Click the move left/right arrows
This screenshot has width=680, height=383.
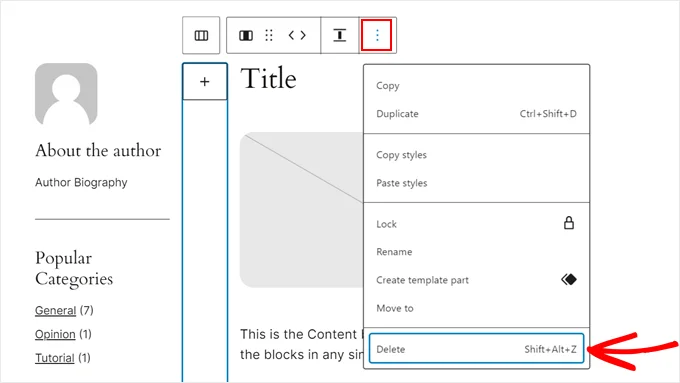[297, 35]
